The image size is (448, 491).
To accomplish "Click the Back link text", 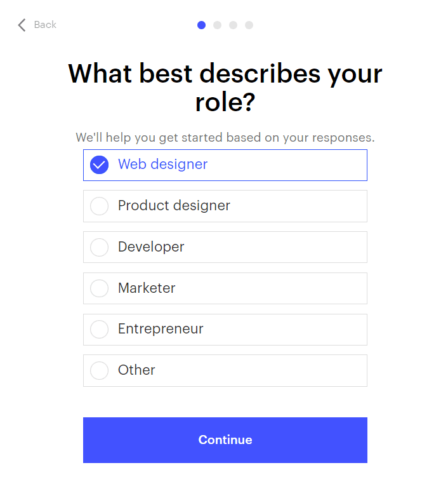I will click(x=45, y=25).
